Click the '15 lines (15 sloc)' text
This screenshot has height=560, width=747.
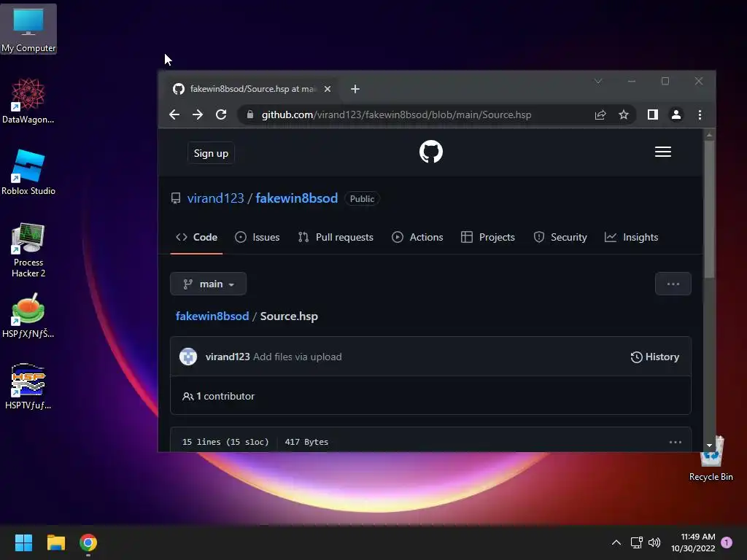click(225, 442)
